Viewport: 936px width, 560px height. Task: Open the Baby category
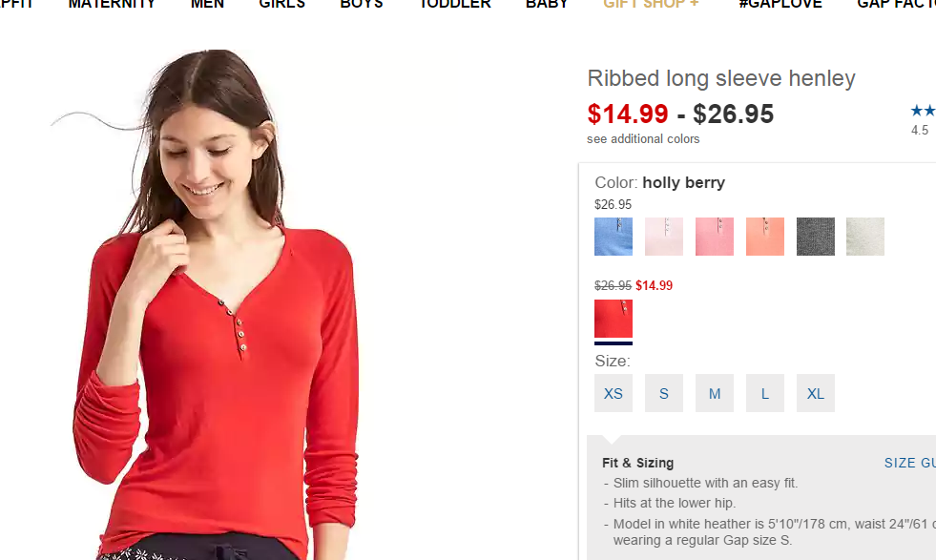547,5
